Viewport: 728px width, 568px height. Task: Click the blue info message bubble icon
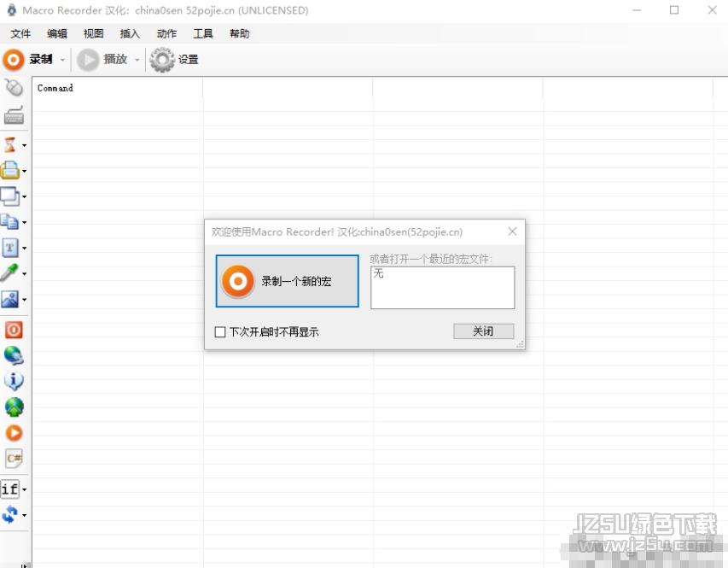pyautogui.click(x=14, y=381)
